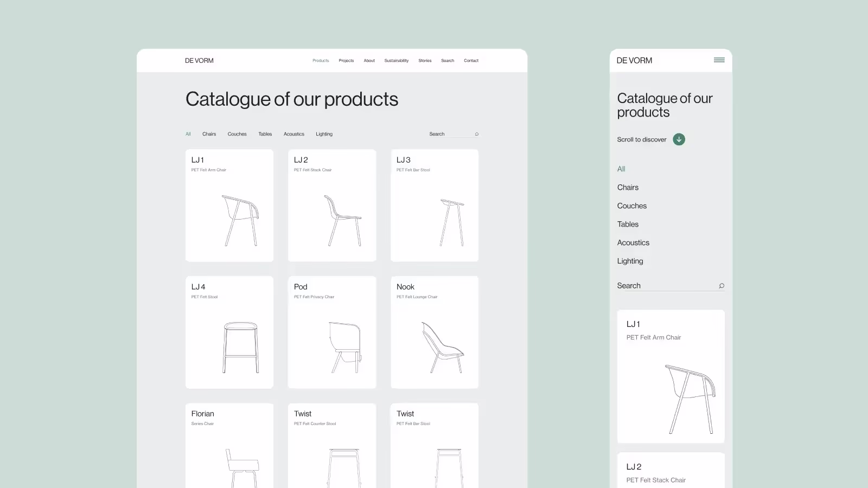Click the desktop search magnifier icon

(x=477, y=134)
